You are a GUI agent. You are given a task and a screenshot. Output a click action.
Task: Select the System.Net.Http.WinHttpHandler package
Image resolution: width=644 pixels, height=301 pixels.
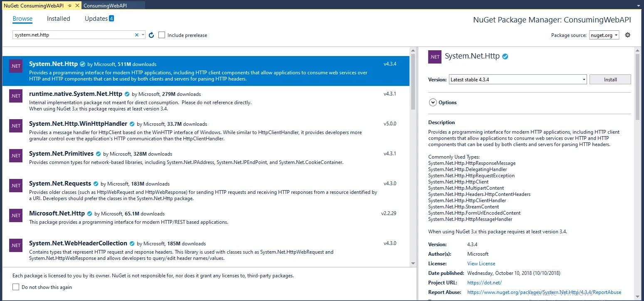[x=206, y=131]
